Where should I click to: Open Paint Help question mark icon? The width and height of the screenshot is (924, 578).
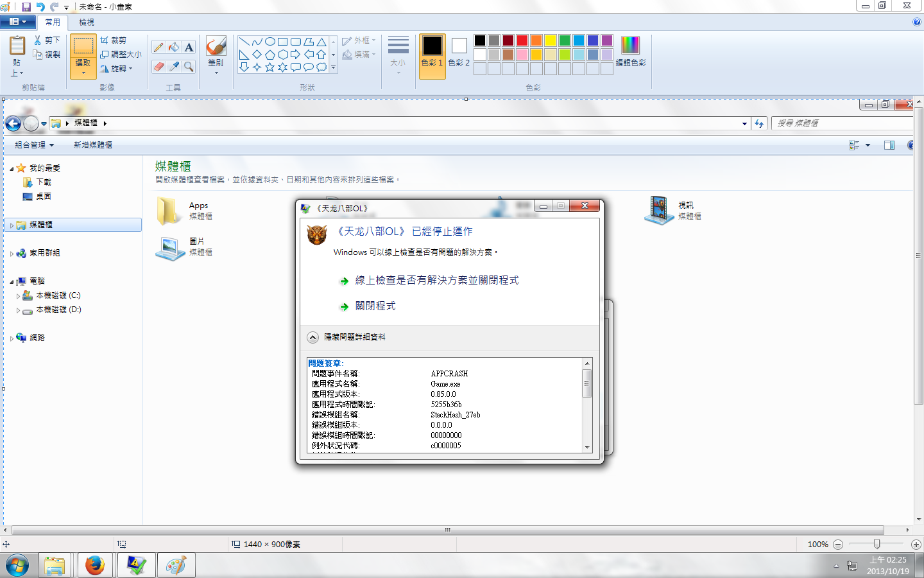(916, 22)
